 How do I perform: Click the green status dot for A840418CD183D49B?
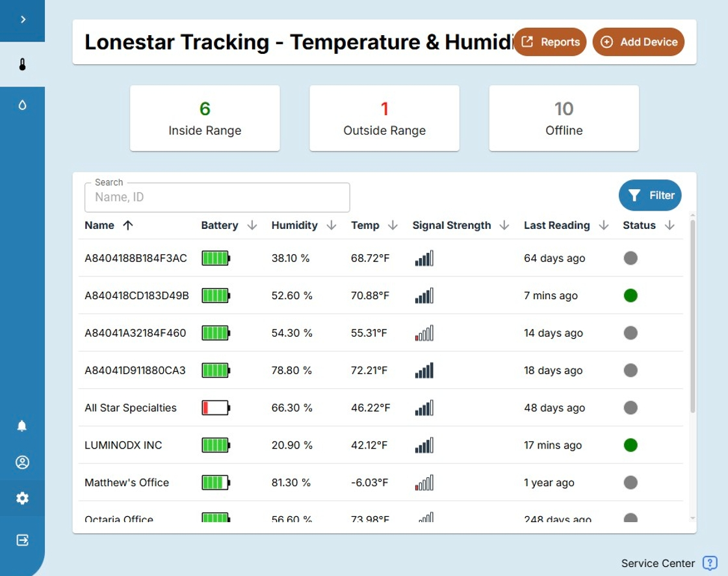pyautogui.click(x=630, y=295)
